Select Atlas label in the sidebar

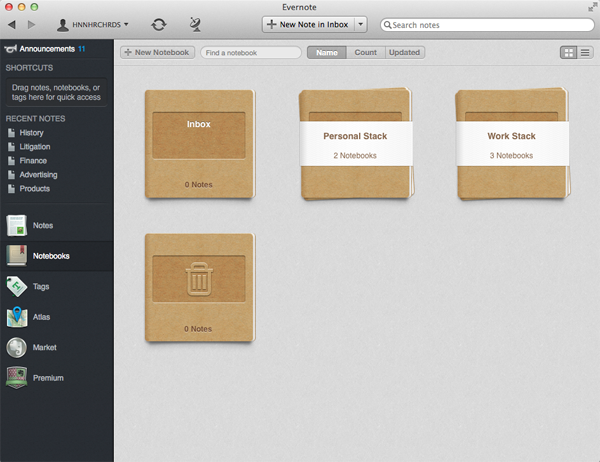tap(41, 317)
